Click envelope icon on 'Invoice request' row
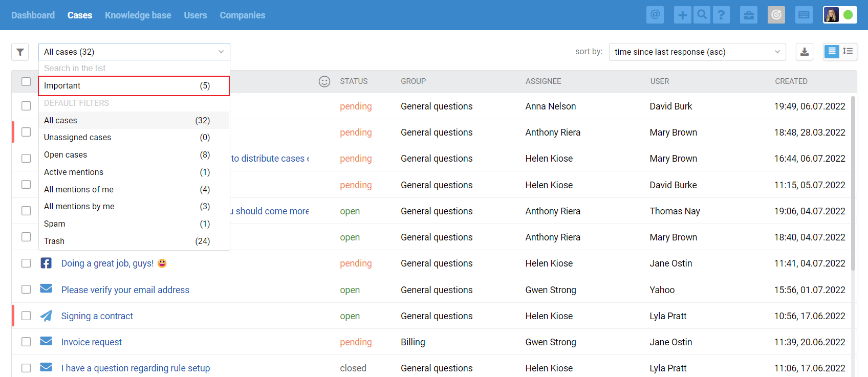Screen dimensions: 868x377 46,341
